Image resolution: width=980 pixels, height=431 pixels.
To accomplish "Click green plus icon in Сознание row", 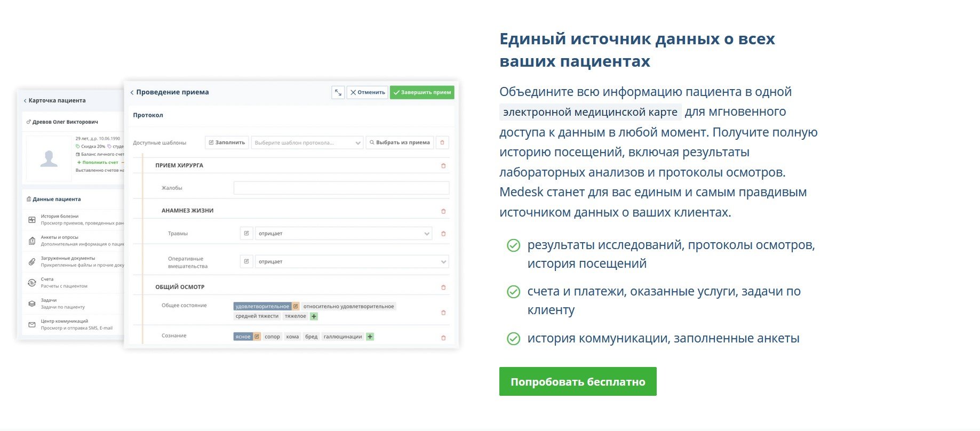I will click(370, 337).
